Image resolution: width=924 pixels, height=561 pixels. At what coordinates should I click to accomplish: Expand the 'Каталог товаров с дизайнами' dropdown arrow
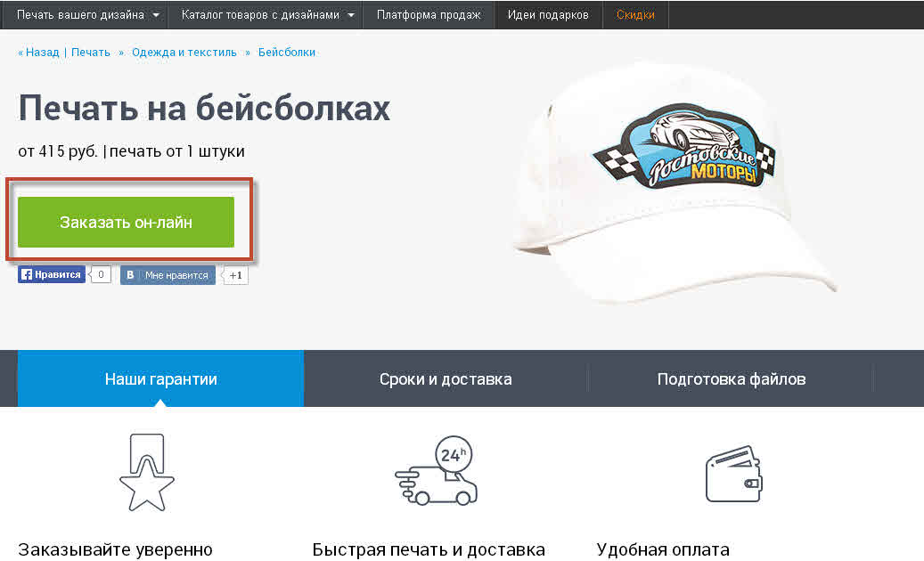[351, 15]
